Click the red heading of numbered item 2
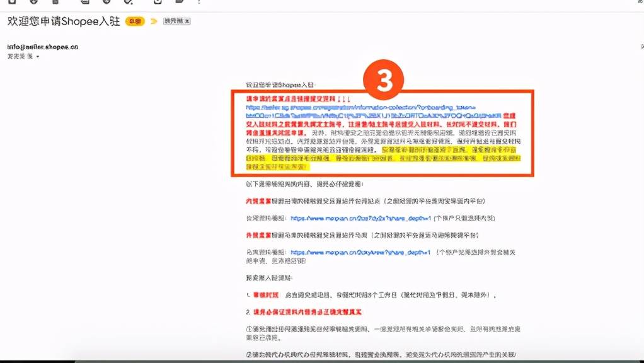Screen dimensions: 644x363 pos(308,312)
